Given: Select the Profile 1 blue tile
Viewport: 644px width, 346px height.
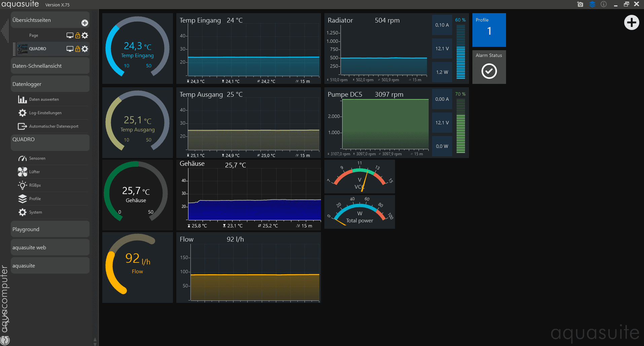Looking at the screenshot, I should (x=489, y=30).
